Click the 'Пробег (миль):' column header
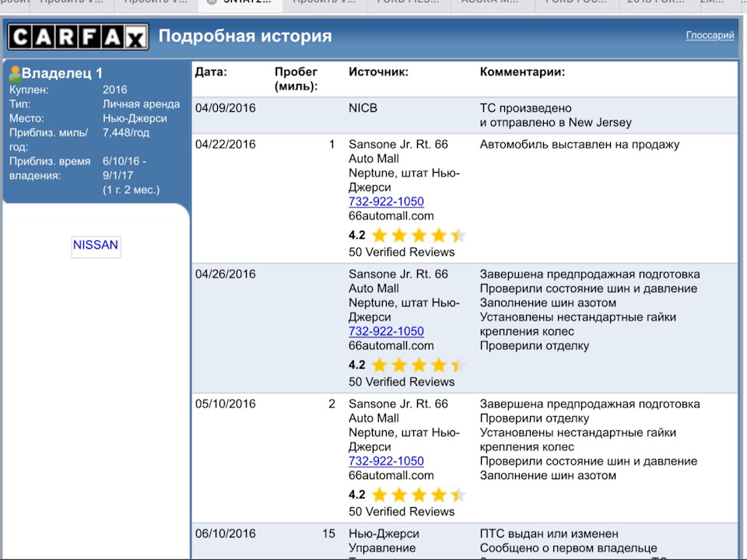The width and height of the screenshot is (747, 560). 296,79
